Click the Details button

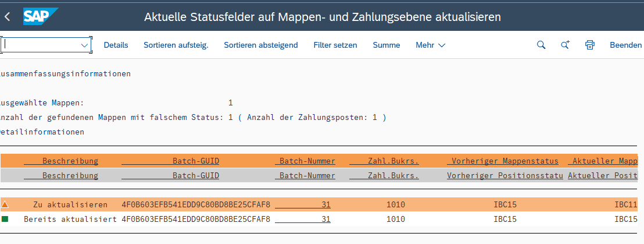(116, 45)
